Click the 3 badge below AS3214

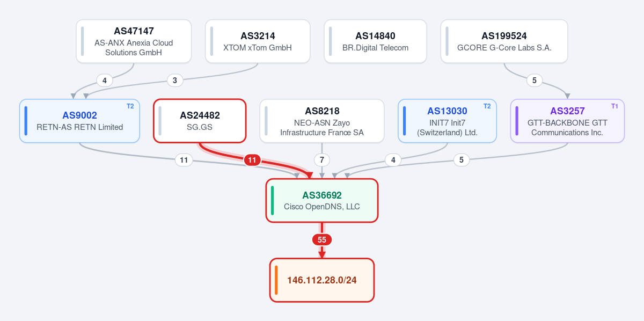pos(175,81)
